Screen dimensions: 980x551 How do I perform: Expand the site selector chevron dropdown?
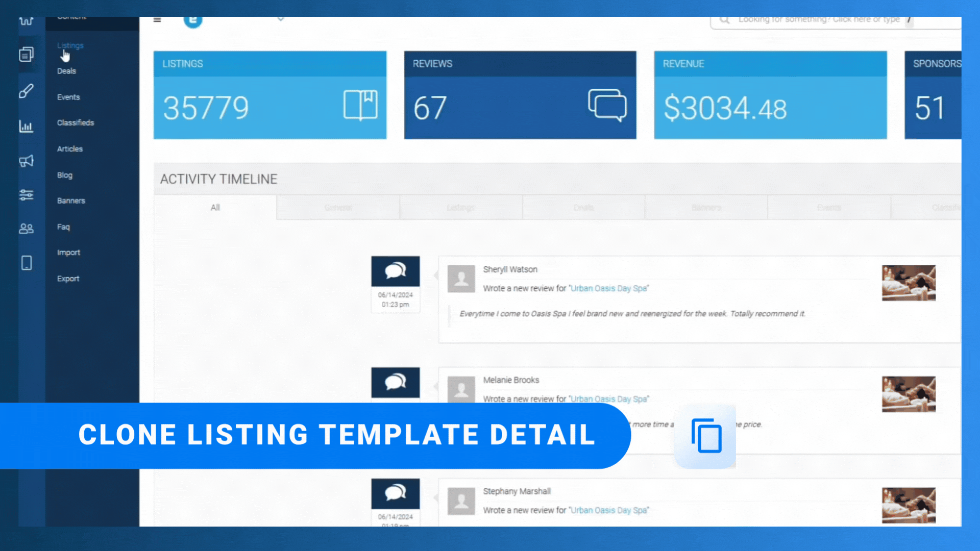coord(281,20)
